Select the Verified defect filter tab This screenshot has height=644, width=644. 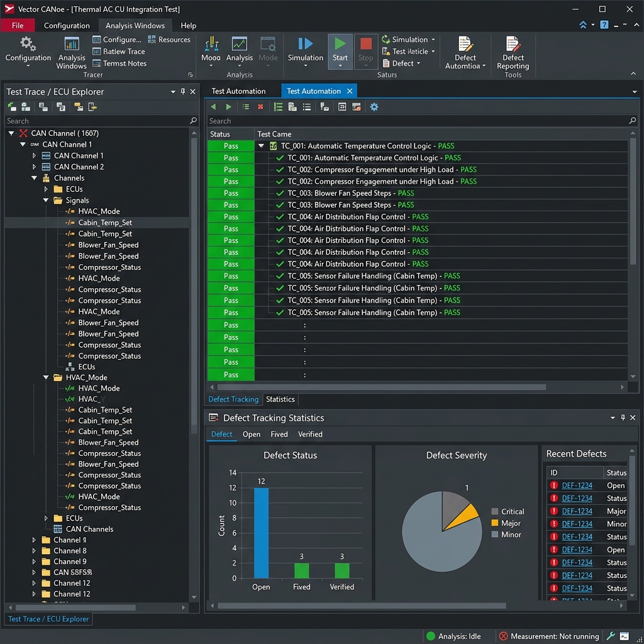(x=310, y=434)
